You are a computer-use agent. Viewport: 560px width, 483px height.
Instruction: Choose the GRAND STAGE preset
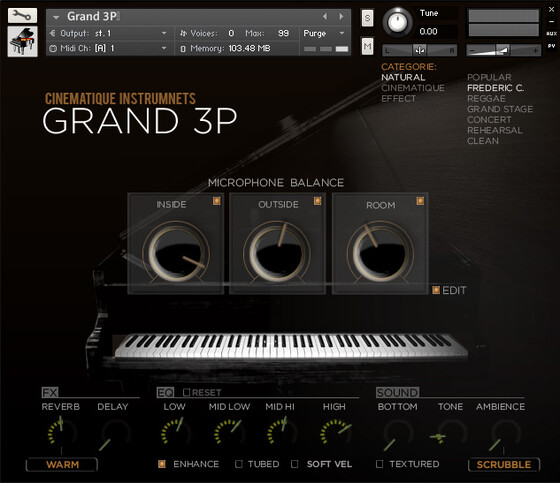click(500, 109)
